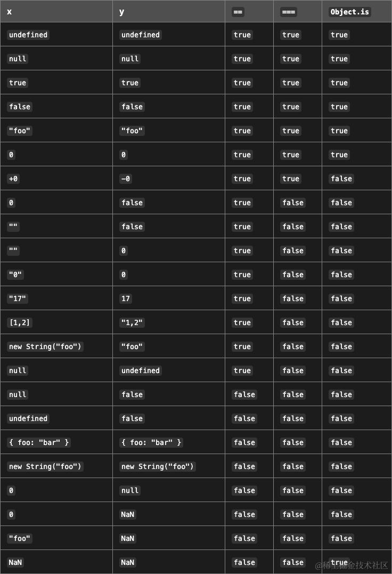Click Object.is false value in +0 row
The width and height of the screenshot is (392, 574).
click(341, 179)
